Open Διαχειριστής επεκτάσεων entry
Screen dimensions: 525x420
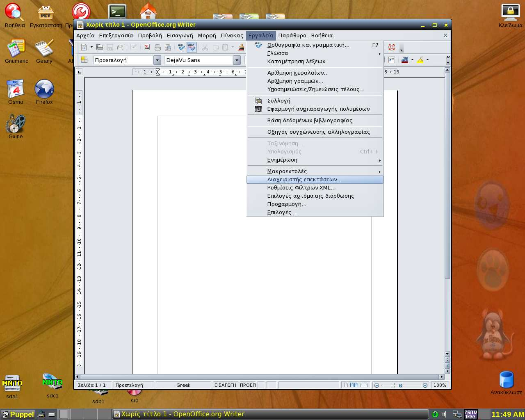315,180
